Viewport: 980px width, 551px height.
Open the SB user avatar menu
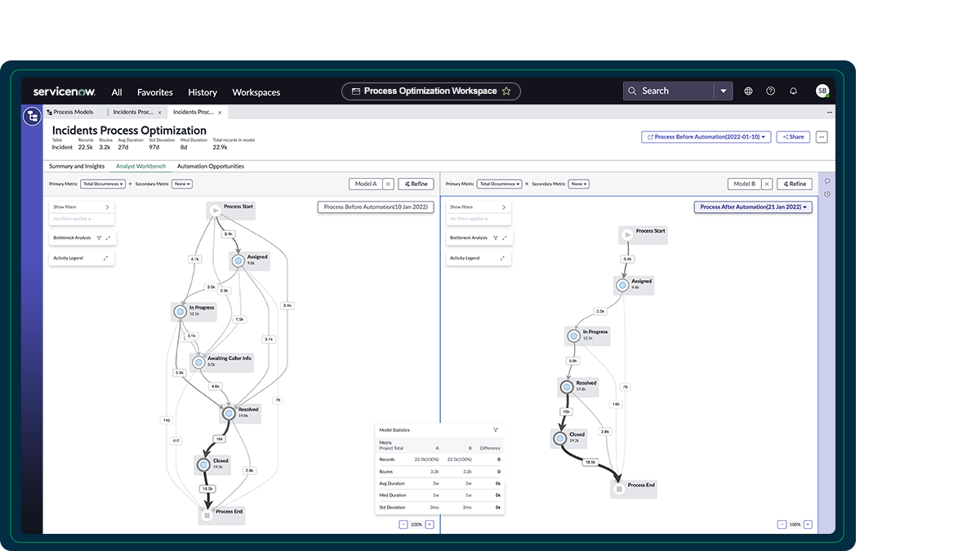tap(822, 91)
